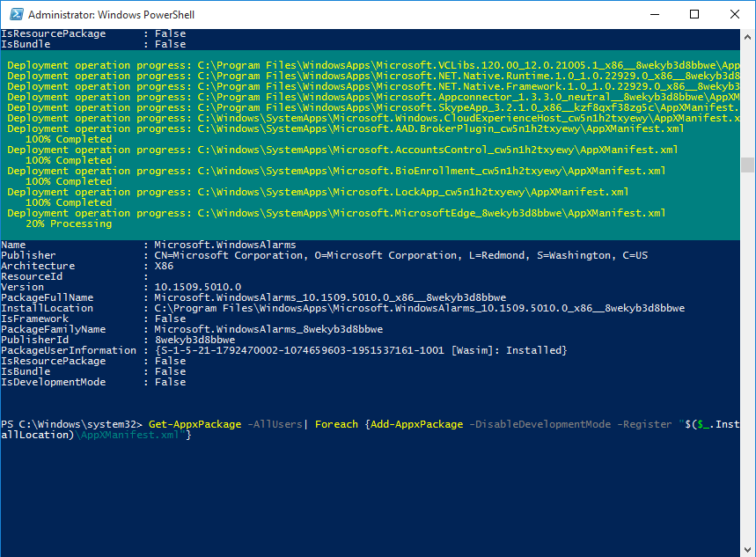Click the VCLibs deployment progress line

click(x=374, y=66)
